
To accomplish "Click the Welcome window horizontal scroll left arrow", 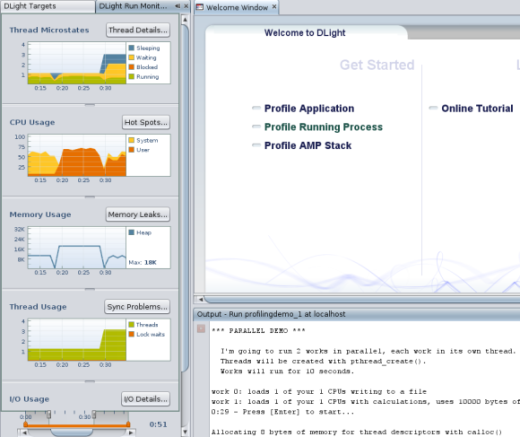I will (201, 299).
